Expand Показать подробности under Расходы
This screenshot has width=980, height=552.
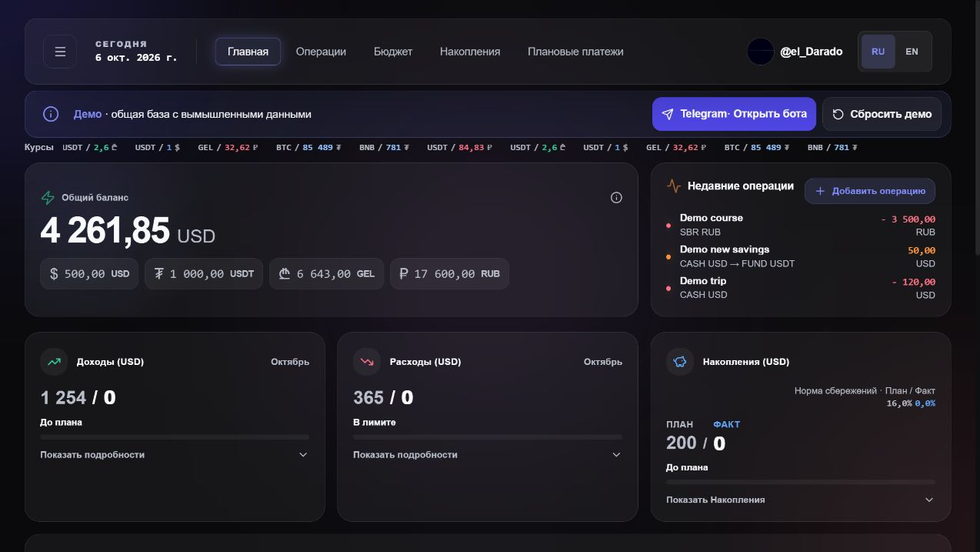pos(488,455)
